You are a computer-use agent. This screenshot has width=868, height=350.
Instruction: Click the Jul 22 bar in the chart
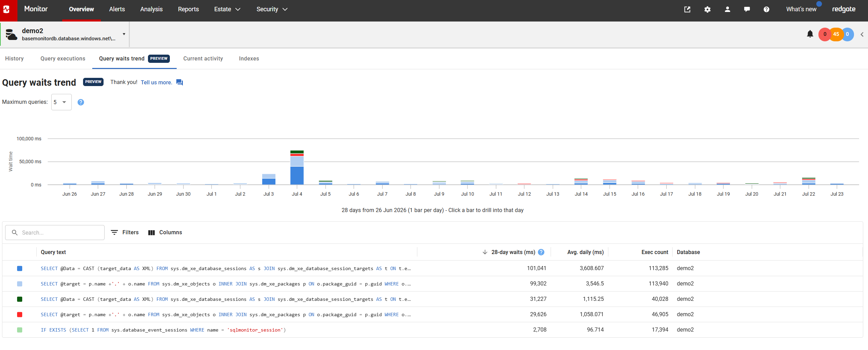pos(809,181)
